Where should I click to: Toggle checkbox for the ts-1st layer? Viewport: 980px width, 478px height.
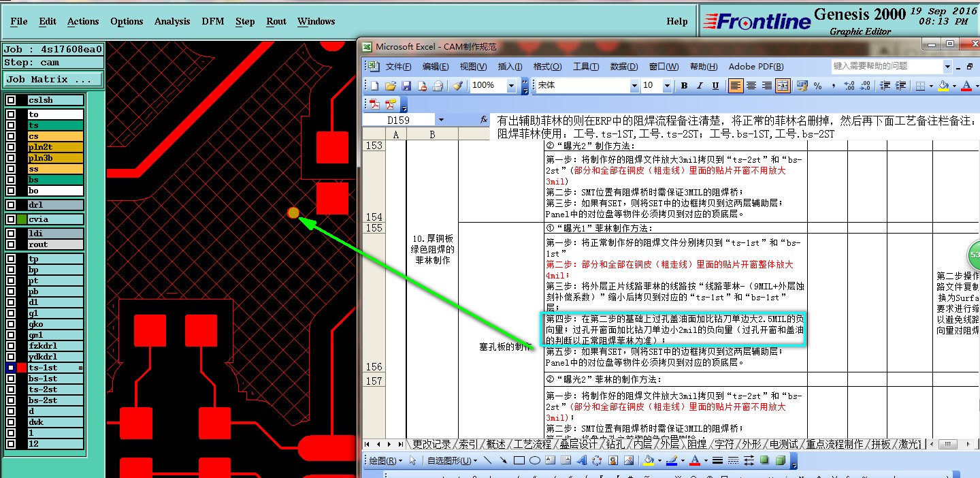[11, 368]
